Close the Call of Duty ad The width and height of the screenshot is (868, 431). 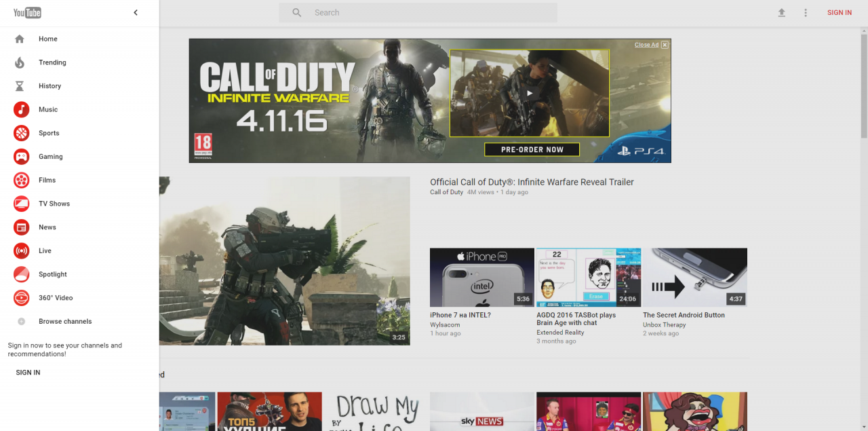click(665, 45)
